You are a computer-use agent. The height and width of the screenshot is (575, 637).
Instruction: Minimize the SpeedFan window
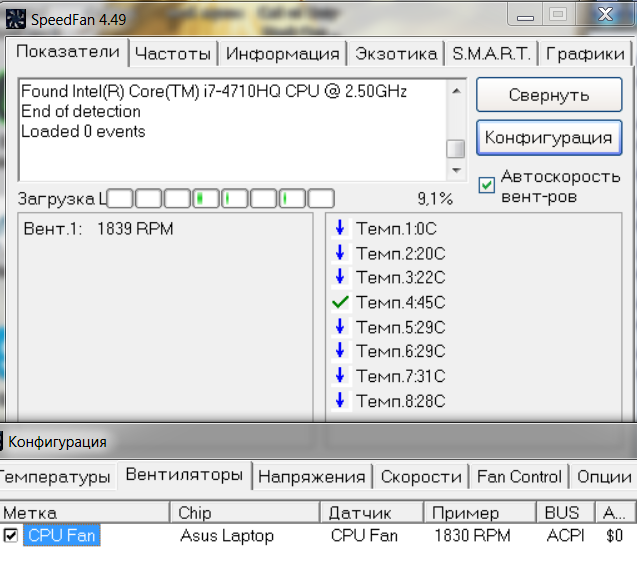tap(525, 15)
